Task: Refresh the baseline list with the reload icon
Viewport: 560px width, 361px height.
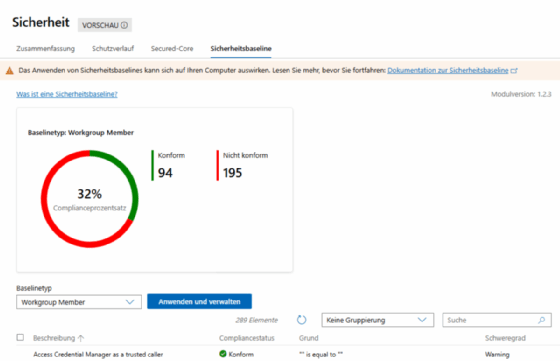Action: point(301,320)
